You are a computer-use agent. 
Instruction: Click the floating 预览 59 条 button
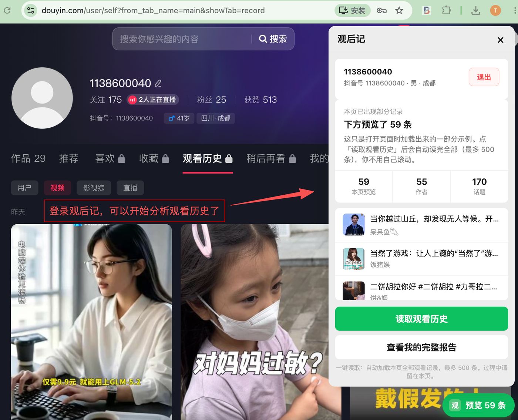478,405
